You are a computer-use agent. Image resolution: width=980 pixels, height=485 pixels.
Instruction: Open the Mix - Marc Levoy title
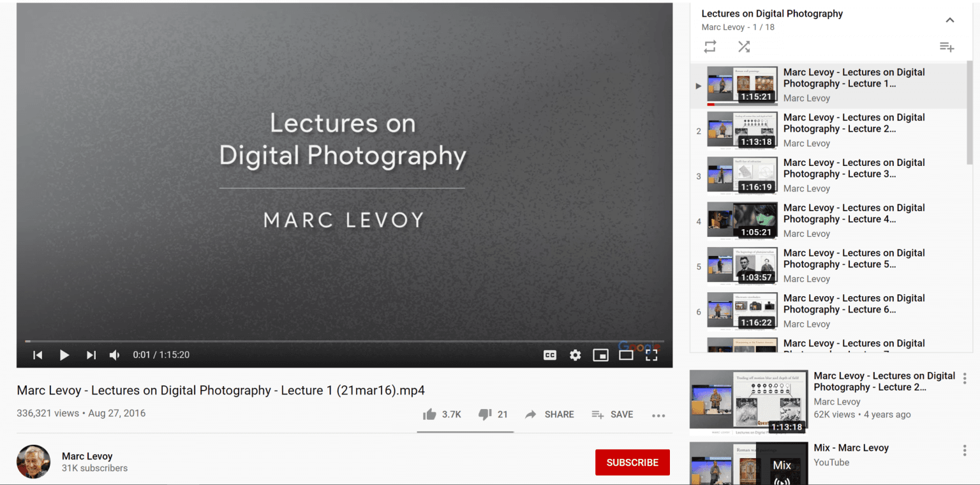point(851,448)
